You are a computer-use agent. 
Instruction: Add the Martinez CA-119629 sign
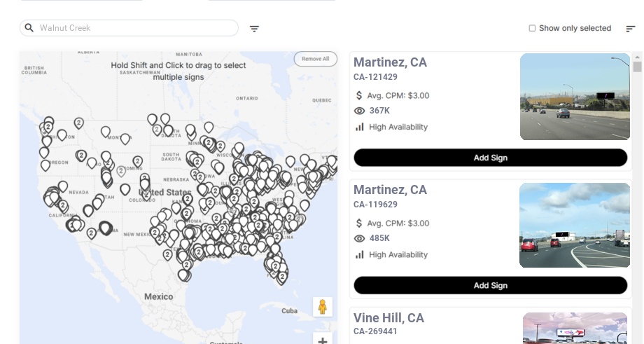tap(490, 285)
